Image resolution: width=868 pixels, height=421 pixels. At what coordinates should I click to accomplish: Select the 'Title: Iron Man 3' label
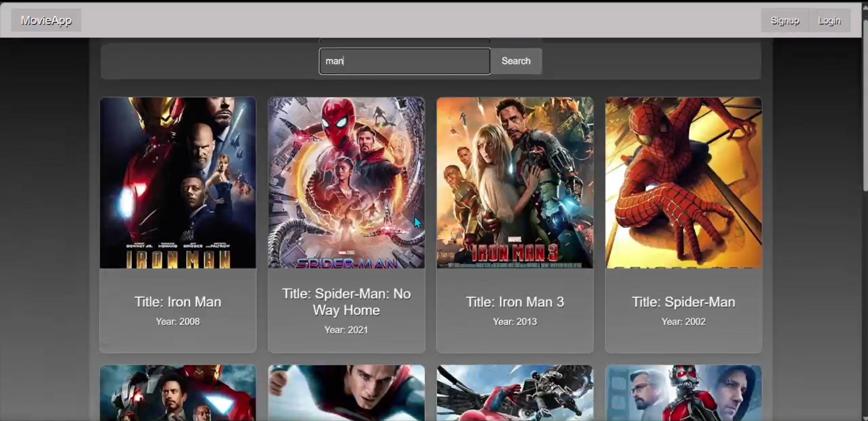(515, 302)
